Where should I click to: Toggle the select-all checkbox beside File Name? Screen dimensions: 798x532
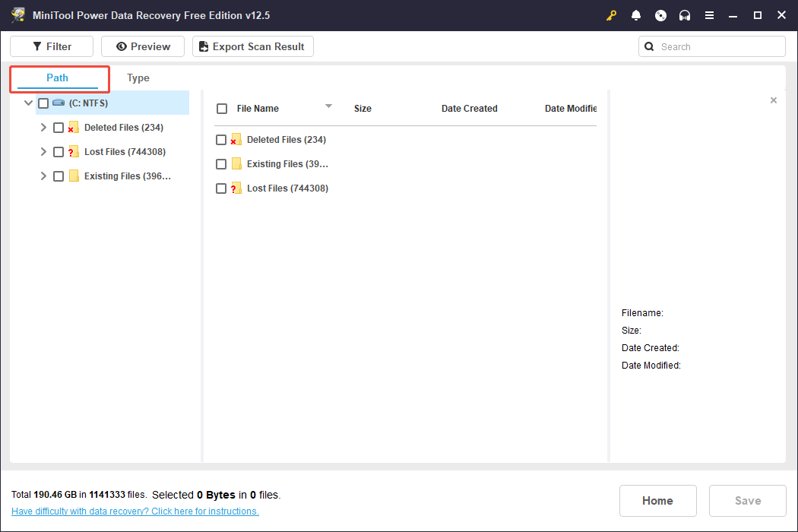click(222, 109)
